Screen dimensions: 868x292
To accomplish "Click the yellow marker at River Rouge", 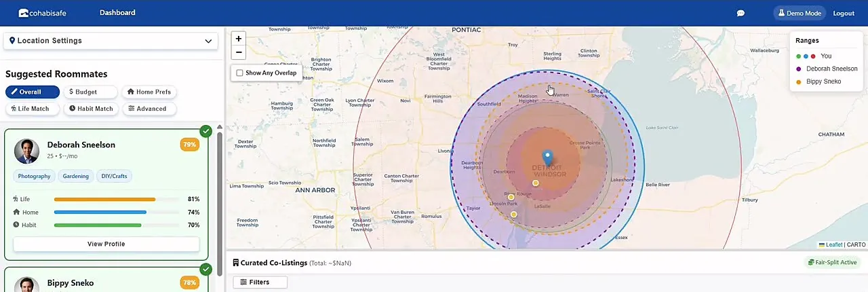I will coord(511,197).
